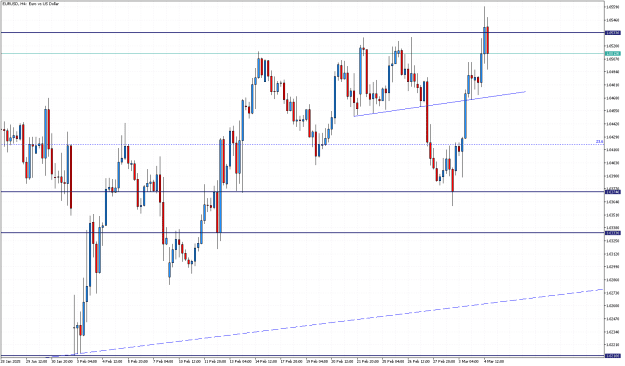Select the dotted 23.6 Fibonacci level line
The width and height of the screenshot is (625, 366).
(302, 144)
